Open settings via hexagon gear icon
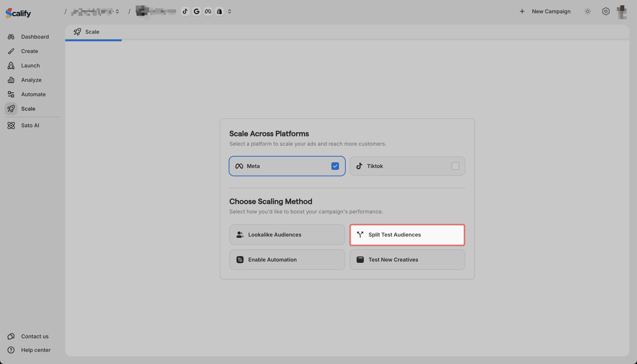 pyautogui.click(x=606, y=12)
